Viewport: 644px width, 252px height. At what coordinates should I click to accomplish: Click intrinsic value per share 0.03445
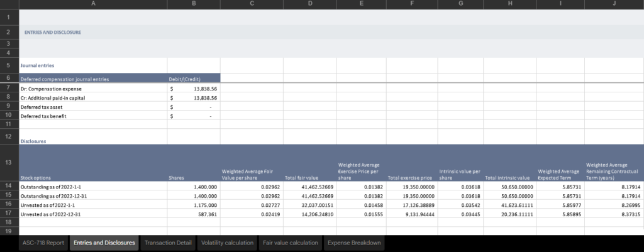460,214
